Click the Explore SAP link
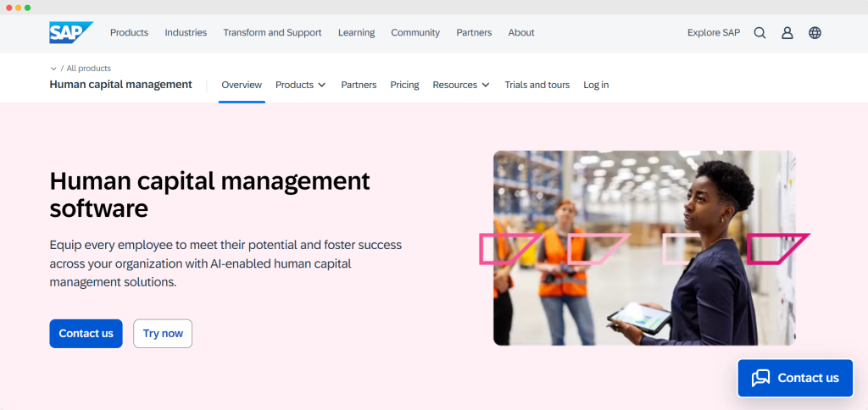The image size is (868, 410). [713, 33]
